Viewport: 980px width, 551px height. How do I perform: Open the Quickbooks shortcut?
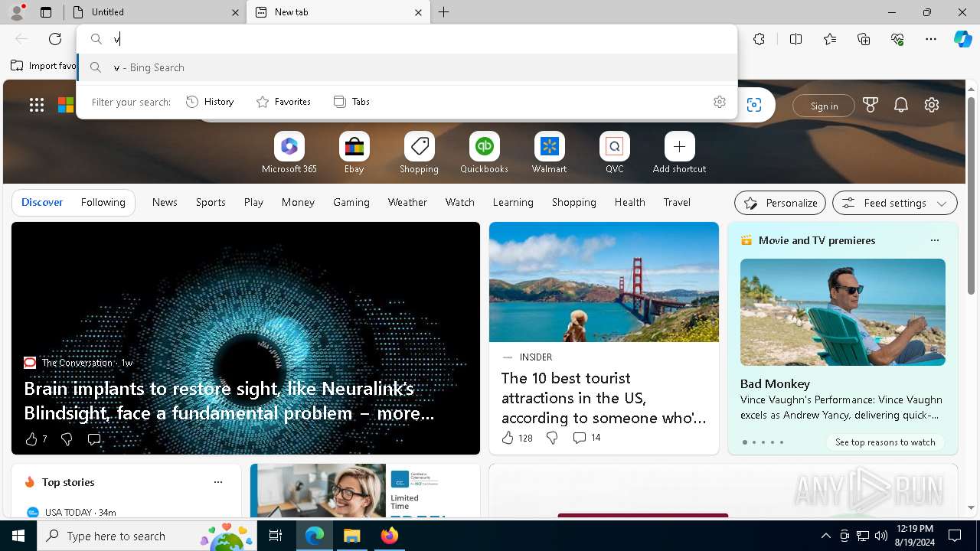[485, 153]
